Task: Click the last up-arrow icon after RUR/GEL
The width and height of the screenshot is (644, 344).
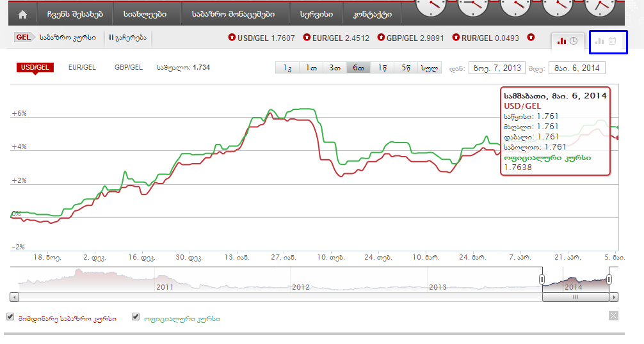Action: (531, 37)
